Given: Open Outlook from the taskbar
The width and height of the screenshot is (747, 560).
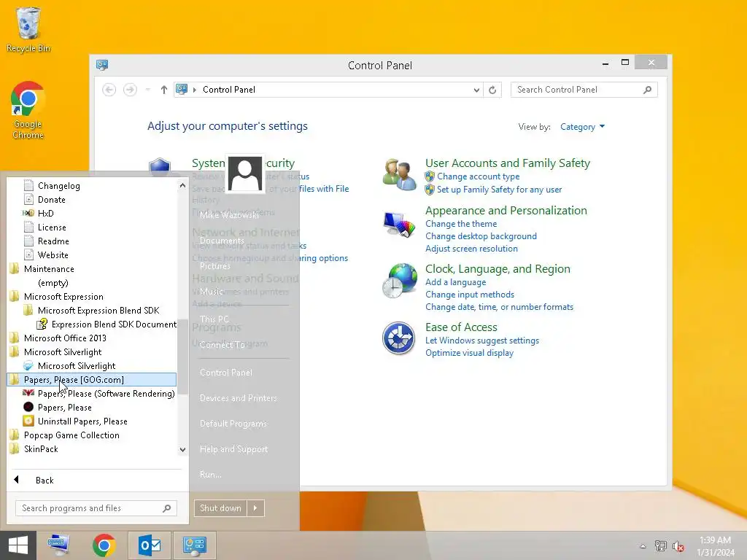Looking at the screenshot, I should click(x=150, y=545).
